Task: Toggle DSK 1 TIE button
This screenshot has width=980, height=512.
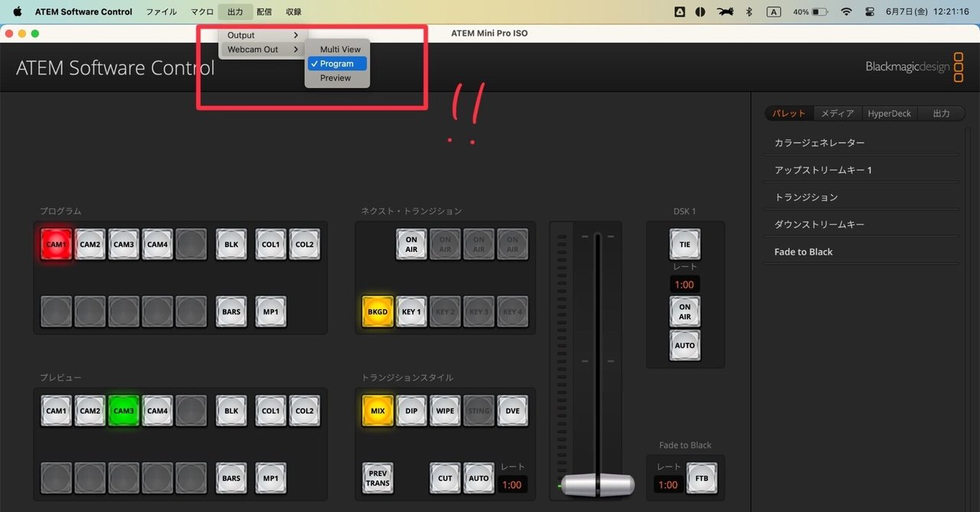Action: 684,244
